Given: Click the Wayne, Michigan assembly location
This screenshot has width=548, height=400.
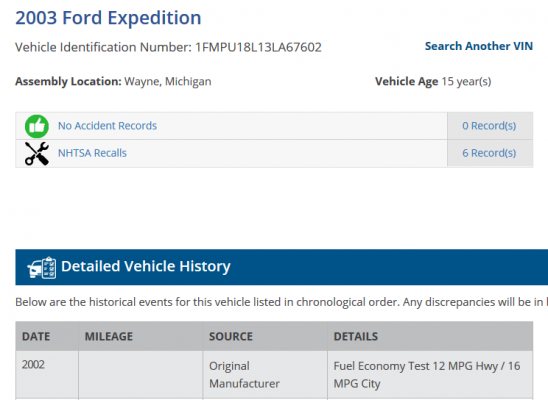Looking at the screenshot, I should point(168,81).
